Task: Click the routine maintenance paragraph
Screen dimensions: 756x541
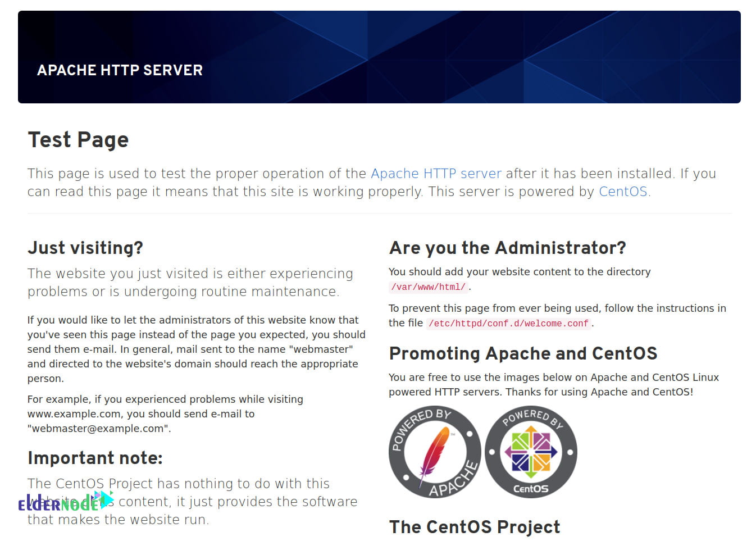Action: point(190,283)
